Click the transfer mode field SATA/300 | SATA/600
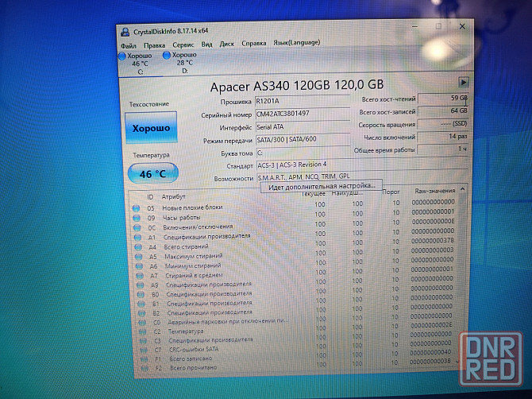This screenshot has height=399, width=532. click(302, 140)
